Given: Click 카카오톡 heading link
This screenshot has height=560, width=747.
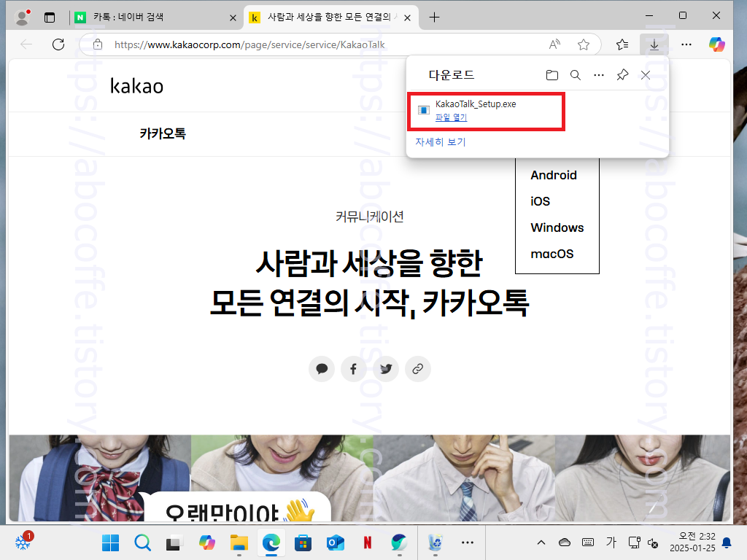Looking at the screenshot, I should pyautogui.click(x=163, y=134).
